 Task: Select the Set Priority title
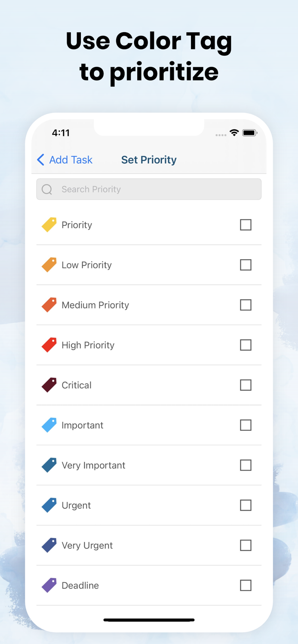[149, 160]
